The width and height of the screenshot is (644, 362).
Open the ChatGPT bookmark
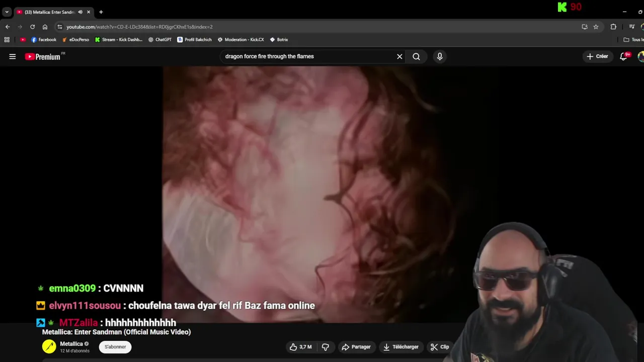click(160, 40)
